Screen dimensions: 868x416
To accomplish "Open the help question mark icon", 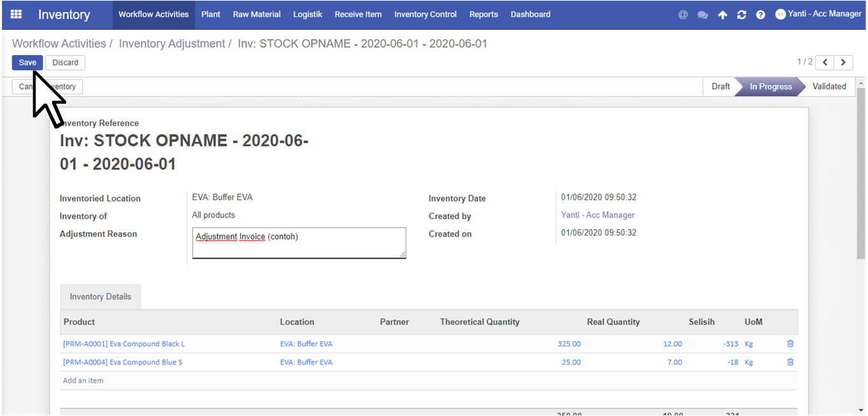I will (761, 15).
